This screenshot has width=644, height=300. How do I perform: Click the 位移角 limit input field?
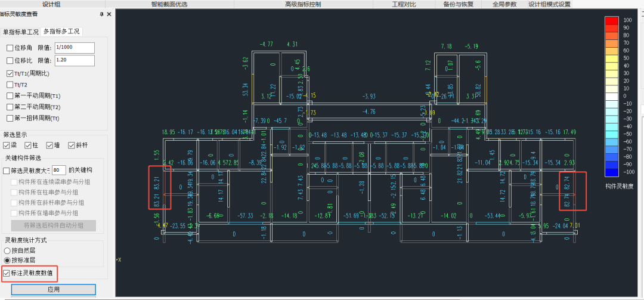coord(74,48)
